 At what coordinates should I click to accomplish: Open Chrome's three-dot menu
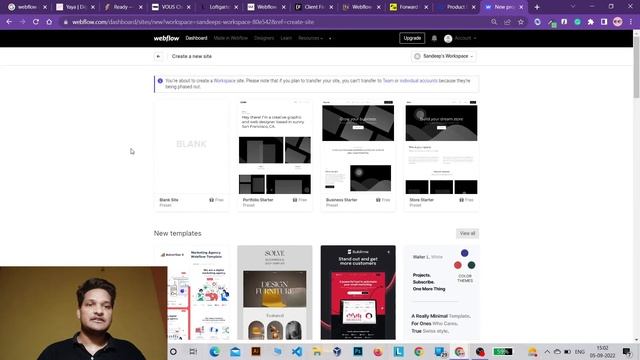(631, 22)
